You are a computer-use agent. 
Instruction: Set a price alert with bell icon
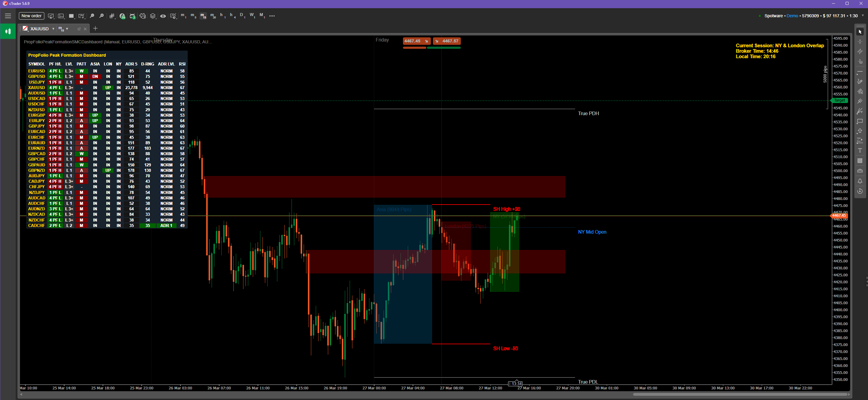coord(860,181)
